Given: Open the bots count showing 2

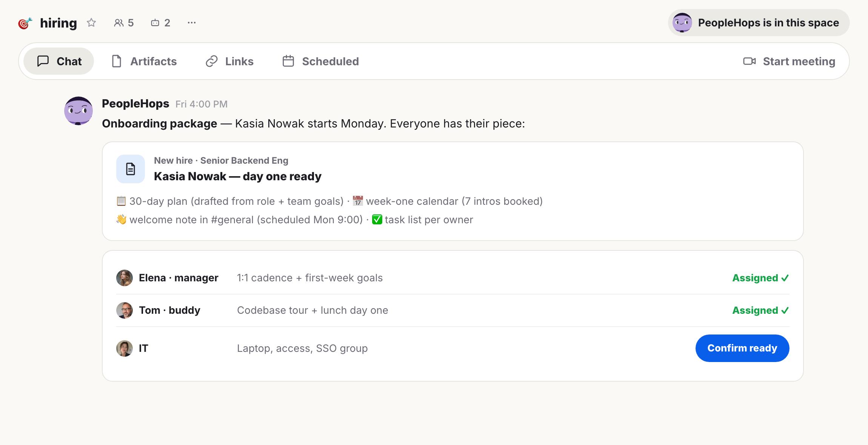Looking at the screenshot, I should 160,23.
